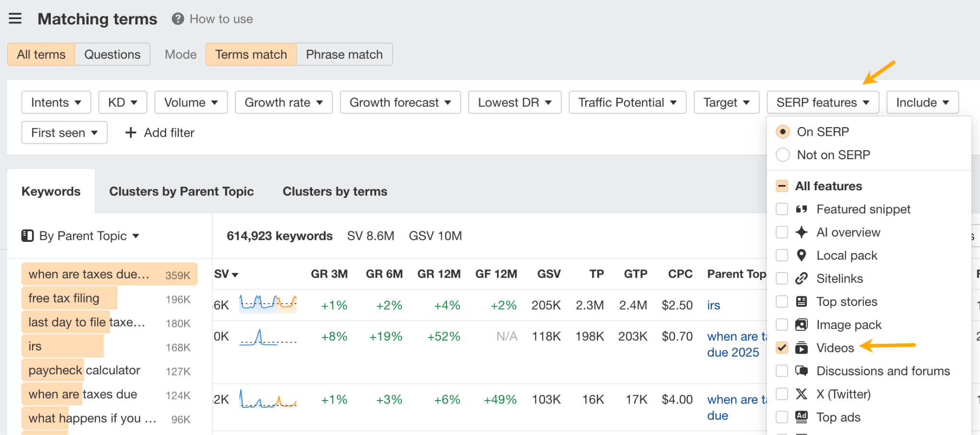980x435 pixels.
Task: Open the hamburger navigation menu
Action: pyautogui.click(x=16, y=18)
